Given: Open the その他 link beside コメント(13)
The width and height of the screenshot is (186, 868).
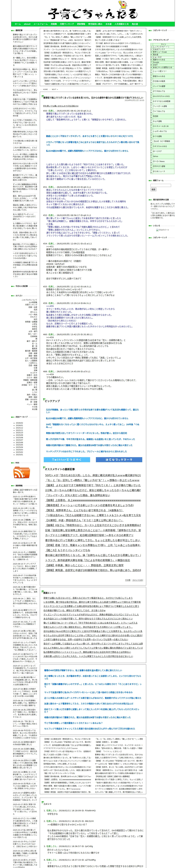Looking at the screenshot, I should tap(128, 580).
